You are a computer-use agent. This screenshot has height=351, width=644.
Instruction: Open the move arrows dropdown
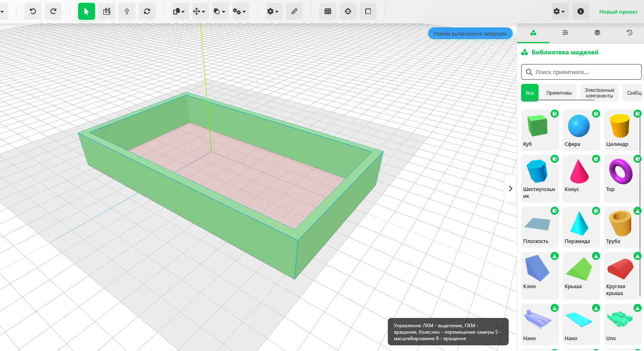click(199, 11)
